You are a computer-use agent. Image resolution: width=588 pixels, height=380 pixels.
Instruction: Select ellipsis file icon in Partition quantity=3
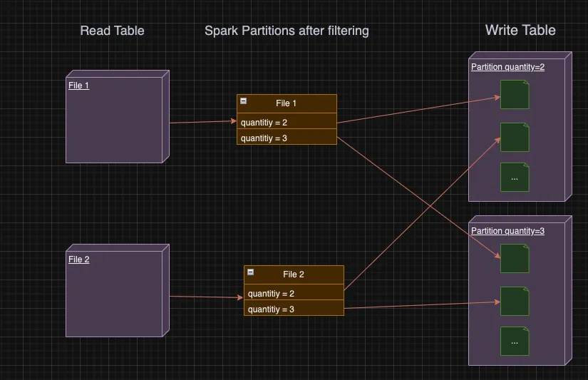coord(515,342)
